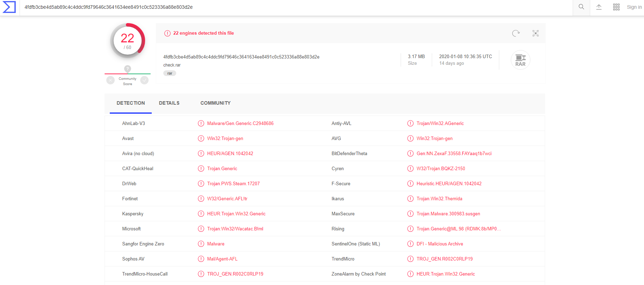Click the VirusTotal logo icon
This screenshot has width=644, height=285.
tap(9, 7)
